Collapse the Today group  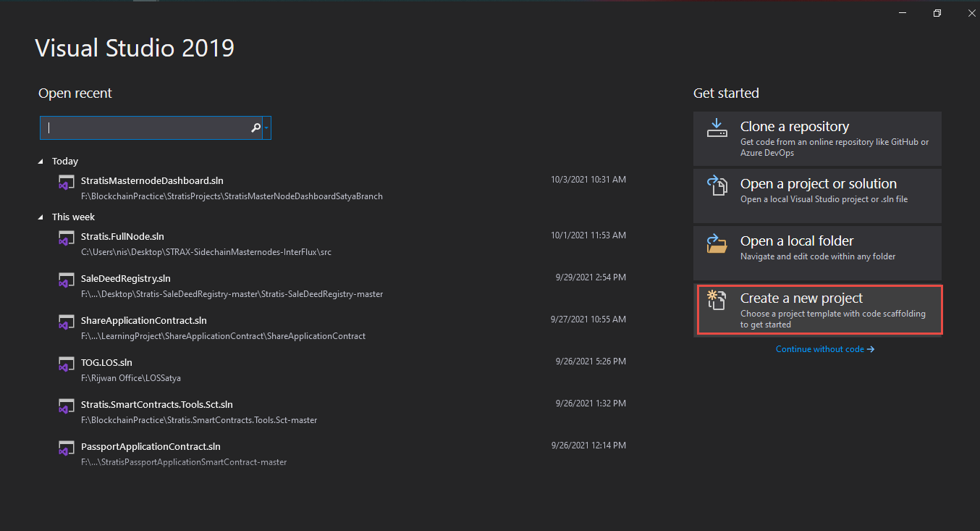click(x=41, y=162)
